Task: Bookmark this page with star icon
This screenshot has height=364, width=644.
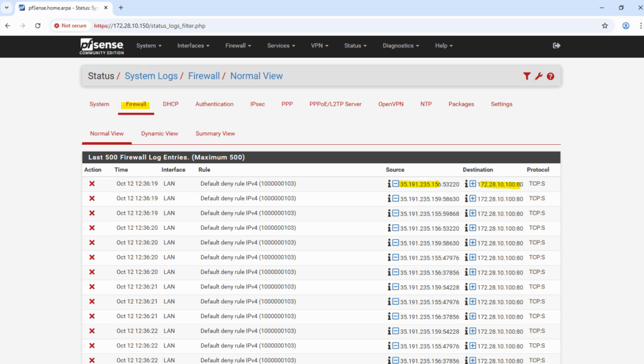Action: click(x=605, y=26)
